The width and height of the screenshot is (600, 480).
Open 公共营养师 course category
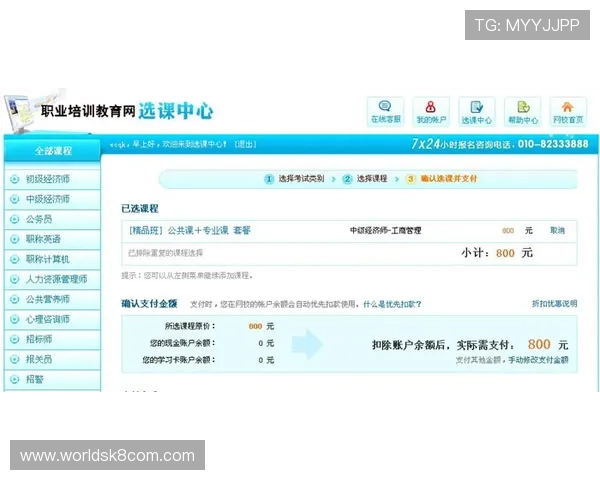tap(48, 299)
